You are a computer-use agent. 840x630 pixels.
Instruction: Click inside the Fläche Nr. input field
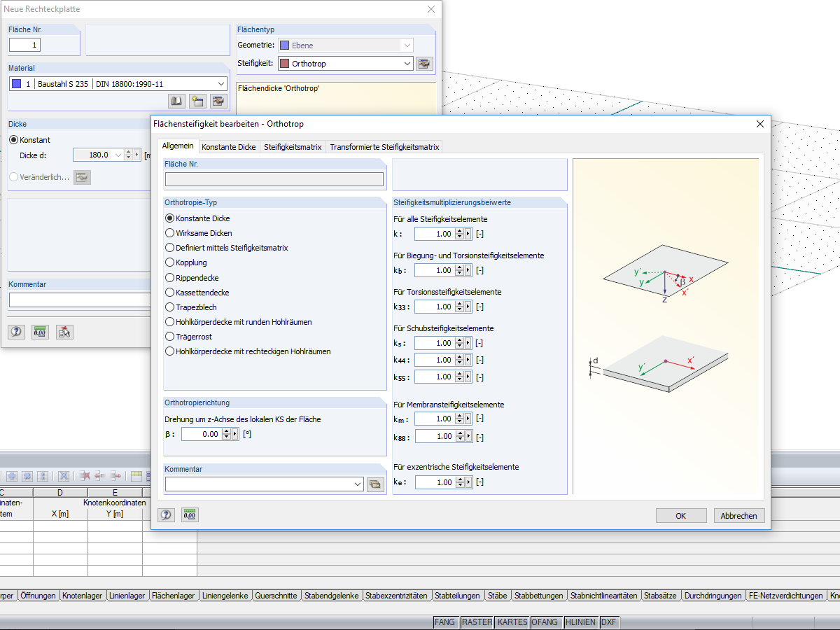point(273,179)
